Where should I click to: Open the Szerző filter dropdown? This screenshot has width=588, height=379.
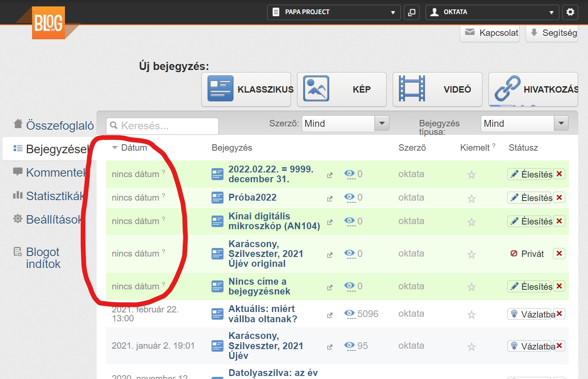(x=345, y=123)
